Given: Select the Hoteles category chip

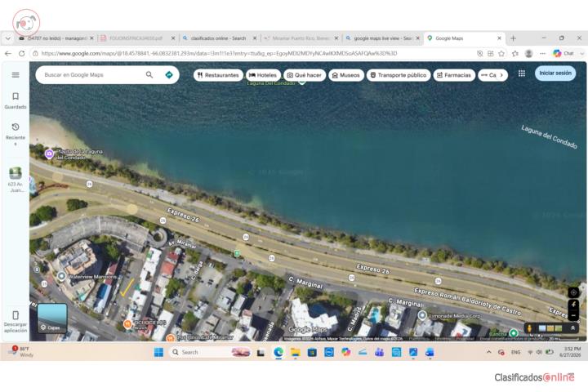Looking at the screenshot, I should 263,75.
